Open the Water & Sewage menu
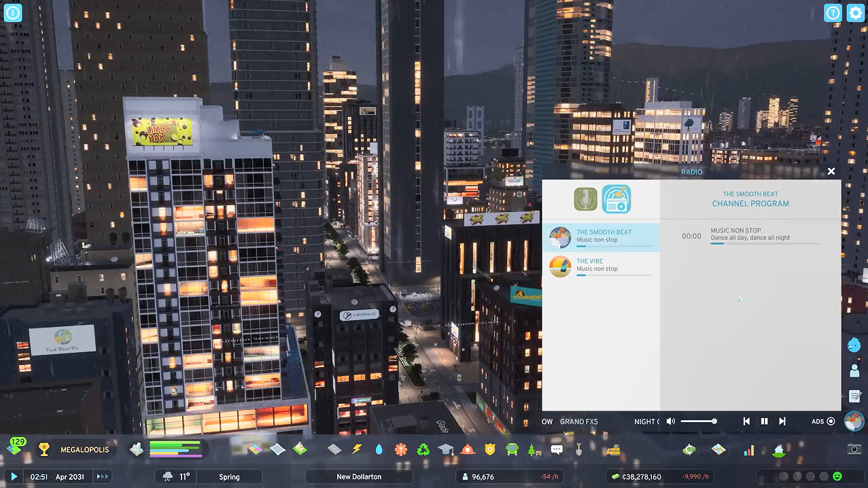868x488 pixels. [379, 449]
